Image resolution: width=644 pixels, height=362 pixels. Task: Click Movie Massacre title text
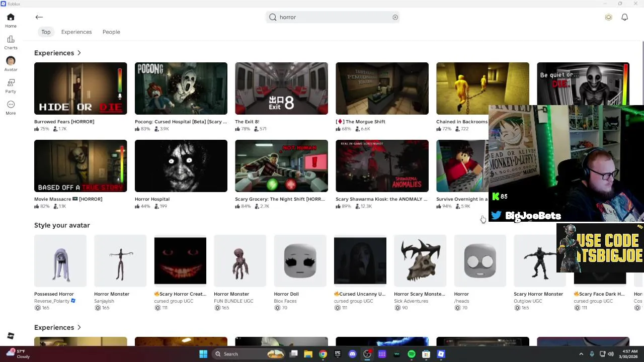click(x=68, y=199)
